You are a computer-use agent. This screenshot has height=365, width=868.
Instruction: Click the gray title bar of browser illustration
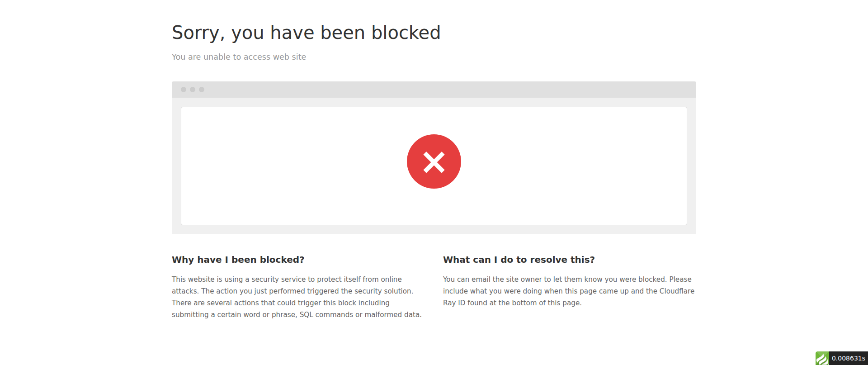pyautogui.click(x=434, y=90)
